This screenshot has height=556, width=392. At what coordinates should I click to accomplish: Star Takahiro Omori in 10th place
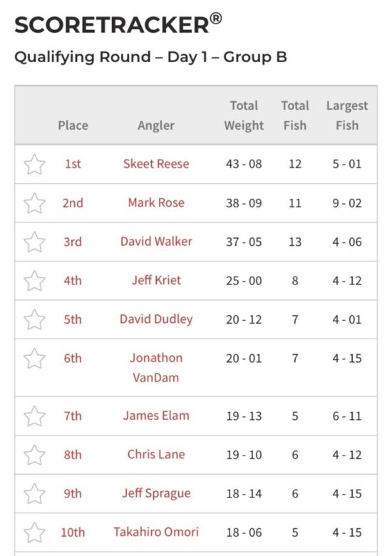[x=34, y=532]
